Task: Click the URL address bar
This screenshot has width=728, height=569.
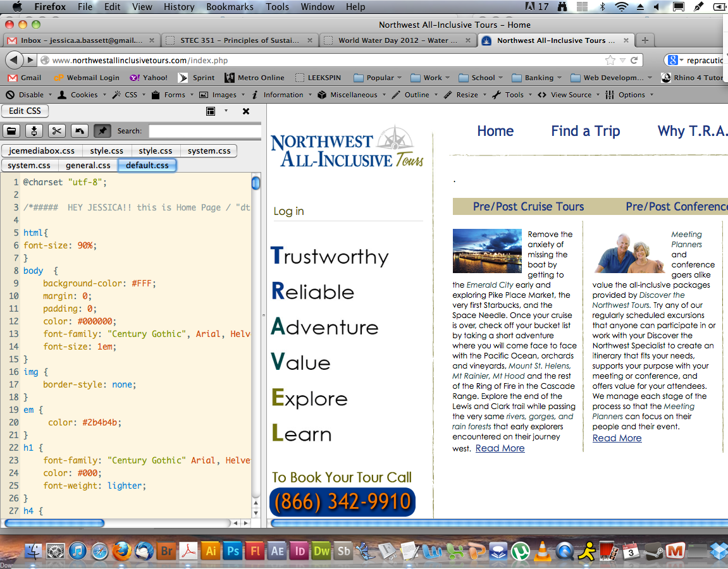Action: click(325, 60)
